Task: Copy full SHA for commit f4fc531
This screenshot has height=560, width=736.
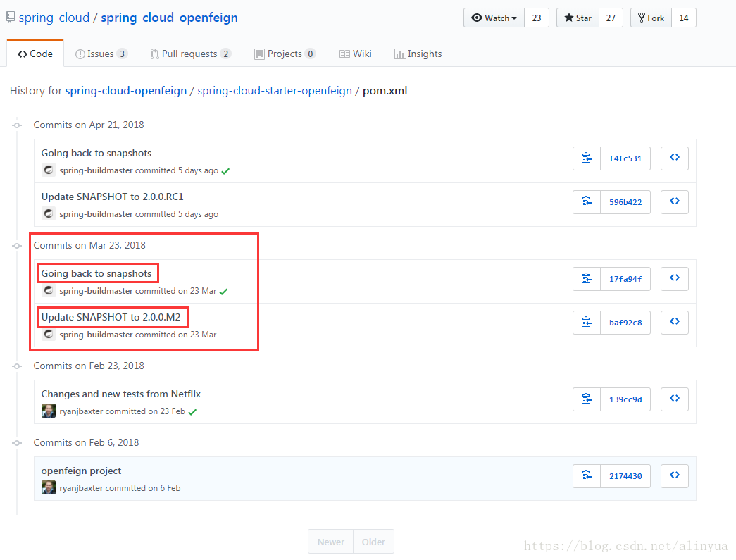Action: [x=586, y=158]
